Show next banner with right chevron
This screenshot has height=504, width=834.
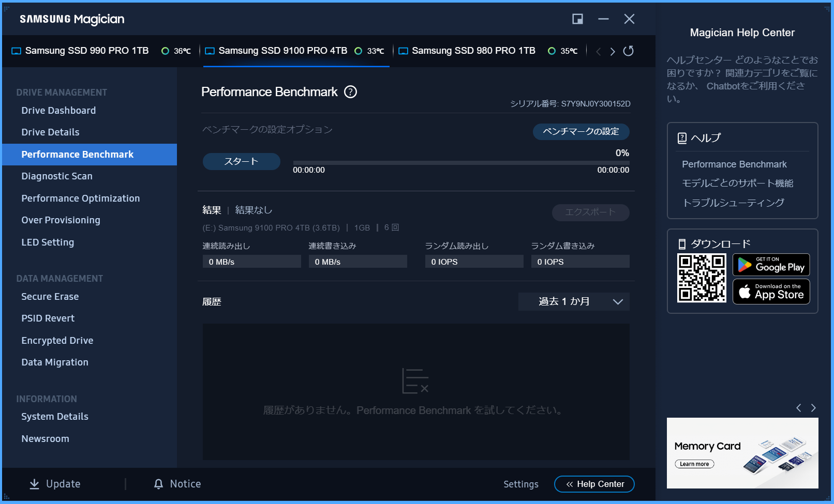[813, 408]
